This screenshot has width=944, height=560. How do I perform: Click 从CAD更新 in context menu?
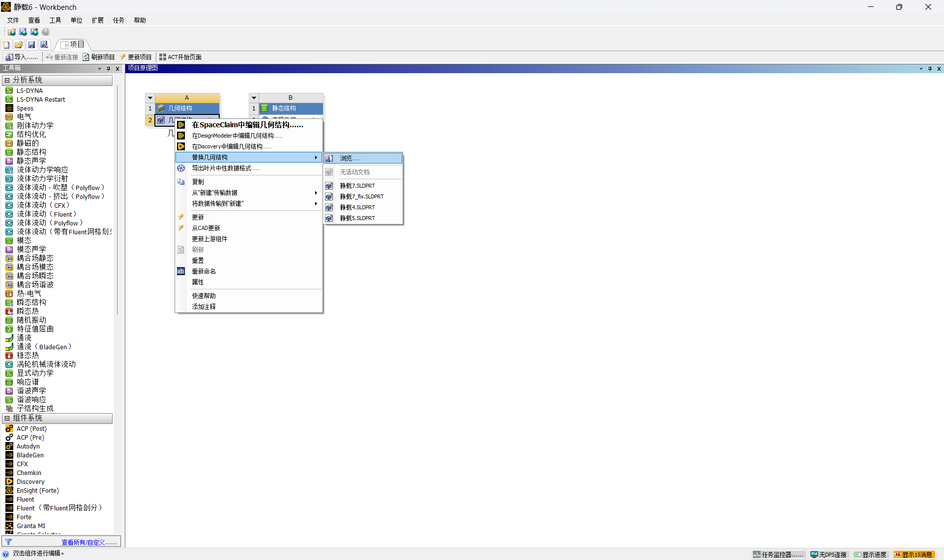[249, 228]
